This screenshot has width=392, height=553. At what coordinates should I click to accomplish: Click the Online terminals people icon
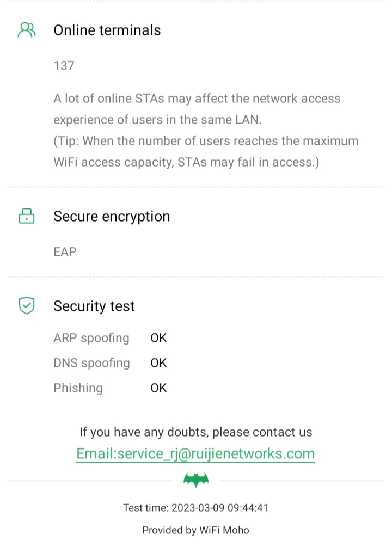pyautogui.click(x=27, y=30)
